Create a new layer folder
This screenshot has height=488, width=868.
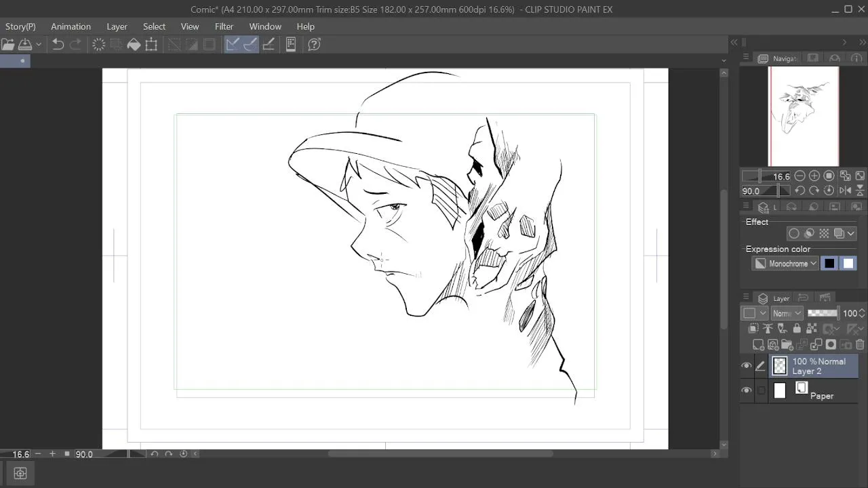pyautogui.click(x=787, y=345)
